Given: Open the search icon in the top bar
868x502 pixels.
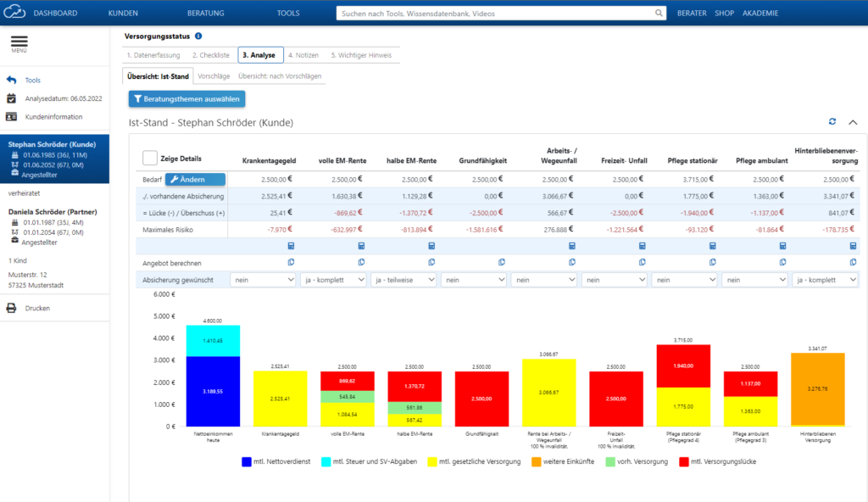Looking at the screenshot, I should coord(659,14).
